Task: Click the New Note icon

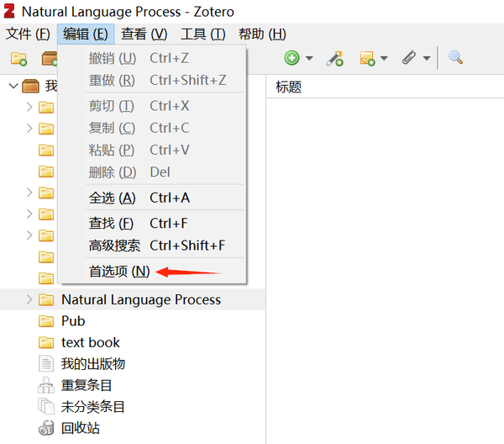Action: [x=367, y=58]
